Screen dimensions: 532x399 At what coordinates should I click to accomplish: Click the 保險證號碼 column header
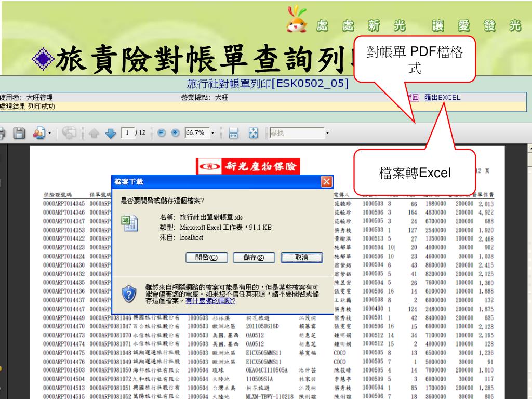[x=58, y=195]
